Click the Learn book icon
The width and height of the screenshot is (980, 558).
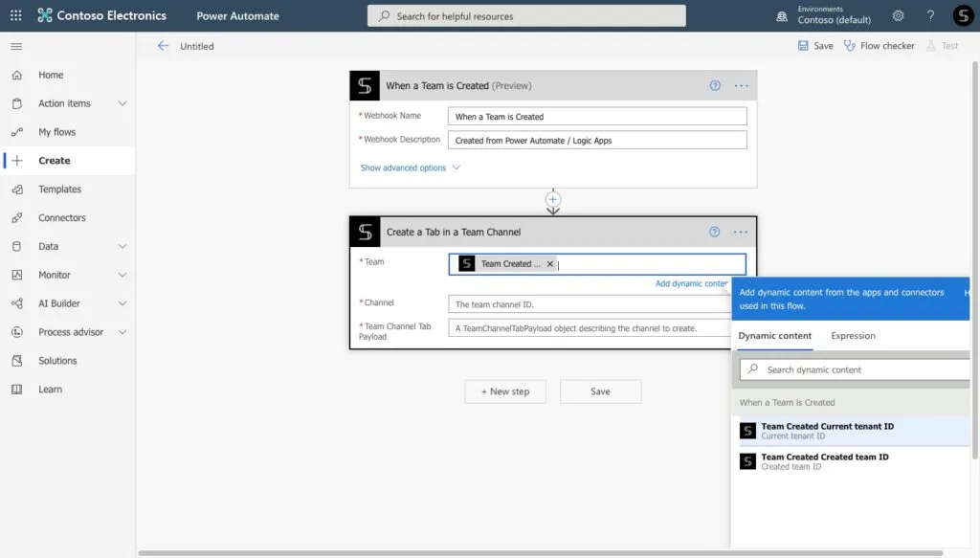coord(17,390)
